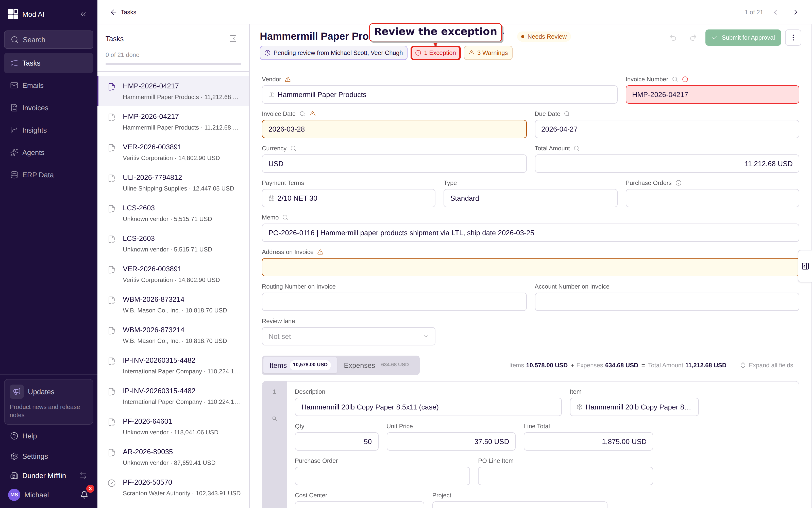This screenshot has width=812, height=508.
Task: Open ERP Data in the sidebar
Action: pyautogui.click(x=49, y=175)
